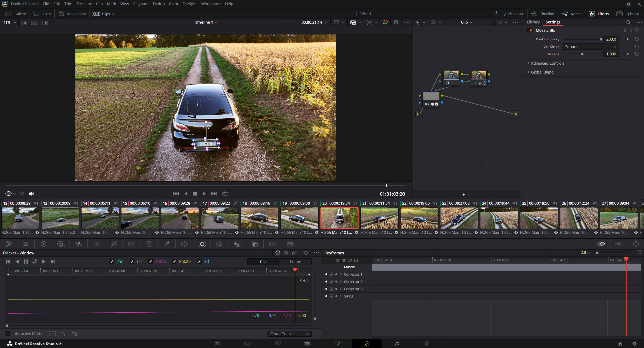Open the Lightbox view

click(x=628, y=14)
